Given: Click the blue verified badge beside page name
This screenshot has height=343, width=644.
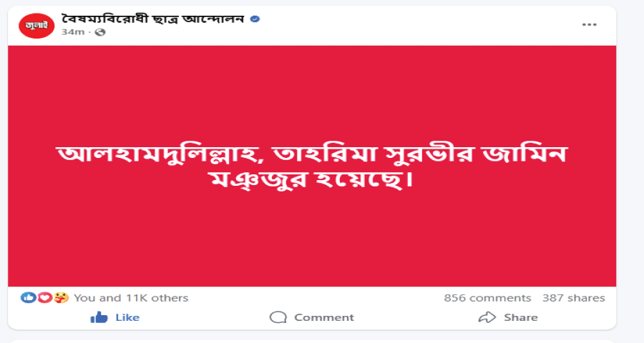Looking at the screenshot, I should 255,19.
